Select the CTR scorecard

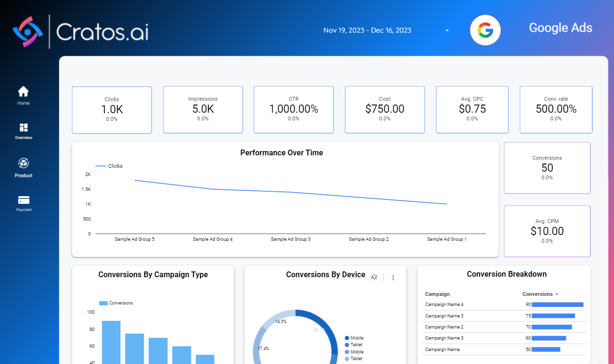(294, 110)
